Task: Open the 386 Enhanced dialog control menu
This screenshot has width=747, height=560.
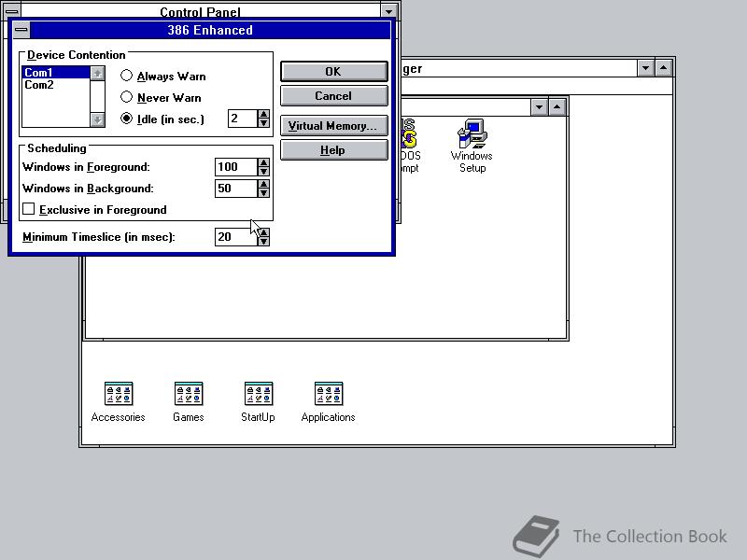Action: (21, 30)
